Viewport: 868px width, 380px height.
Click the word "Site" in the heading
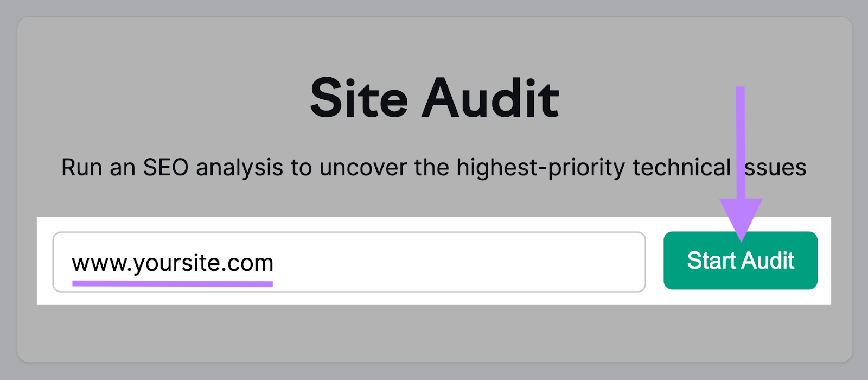(x=359, y=99)
